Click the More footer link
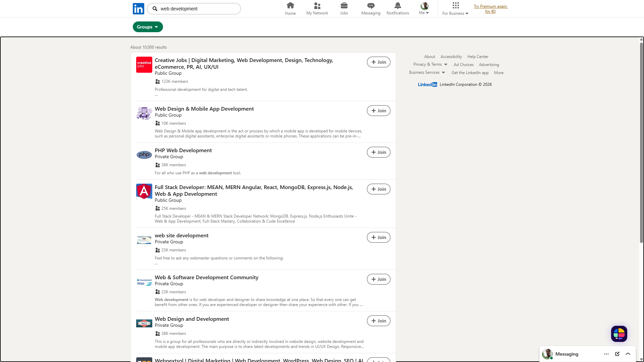The image size is (644, 362). pyautogui.click(x=499, y=73)
